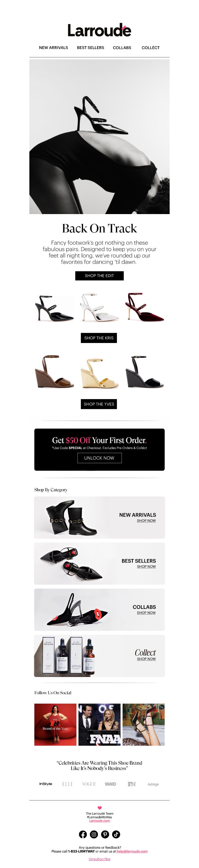Screen dimensions: 199x868
Task: Click the WWD press logo
Action: [x=110, y=784]
